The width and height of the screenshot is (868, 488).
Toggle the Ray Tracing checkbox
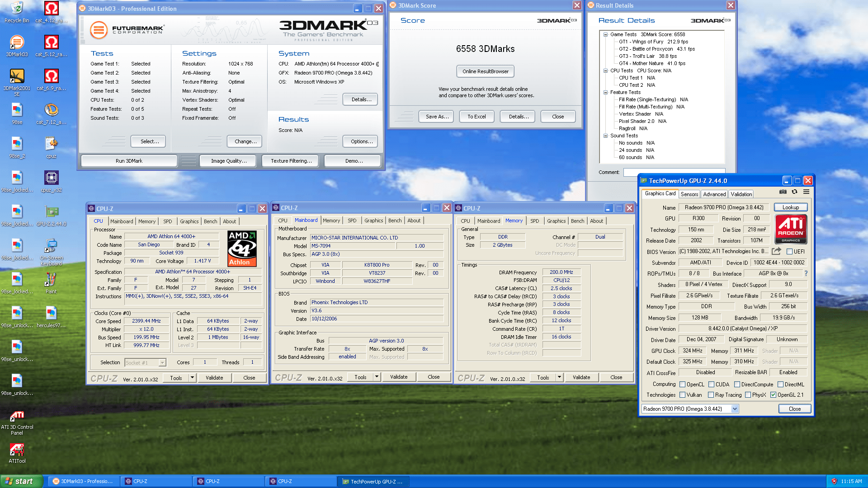point(711,395)
